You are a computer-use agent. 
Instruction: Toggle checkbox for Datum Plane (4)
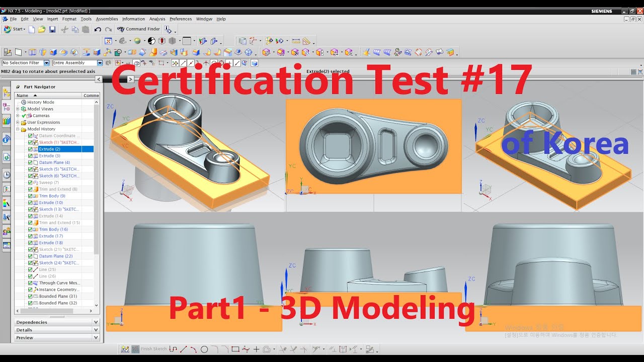tap(30, 162)
